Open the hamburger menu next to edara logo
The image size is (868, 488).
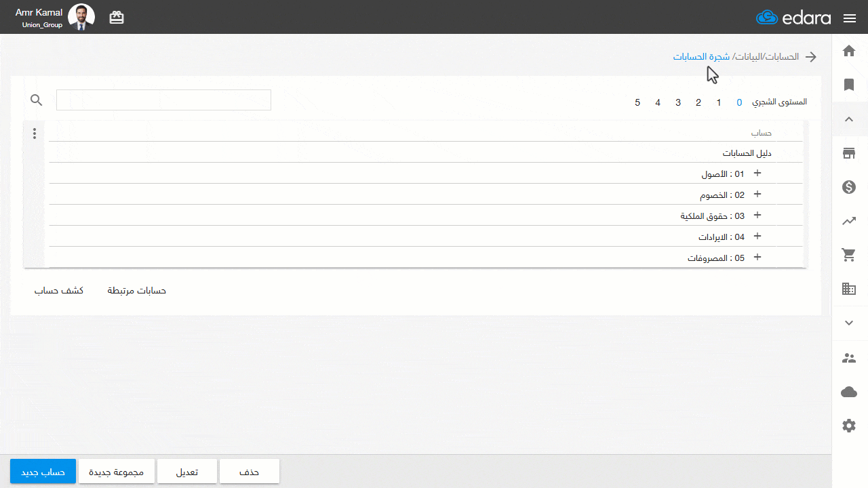point(850,18)
